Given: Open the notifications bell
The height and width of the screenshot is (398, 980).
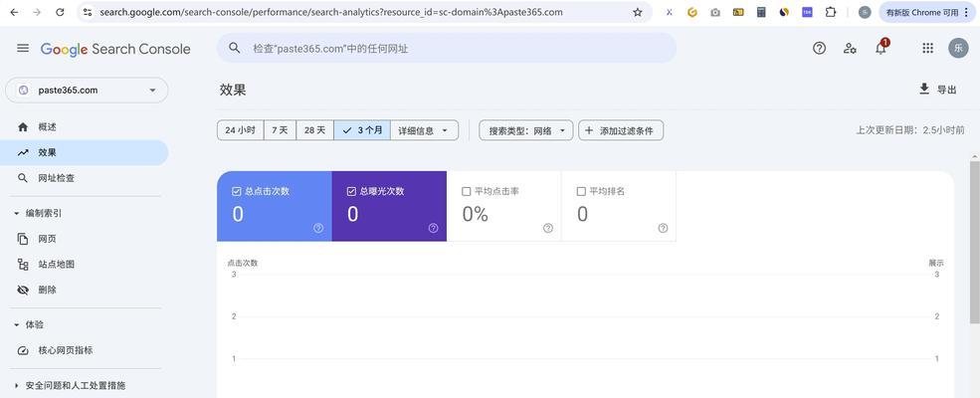Looking at the screenshot, I should (881, 48).
